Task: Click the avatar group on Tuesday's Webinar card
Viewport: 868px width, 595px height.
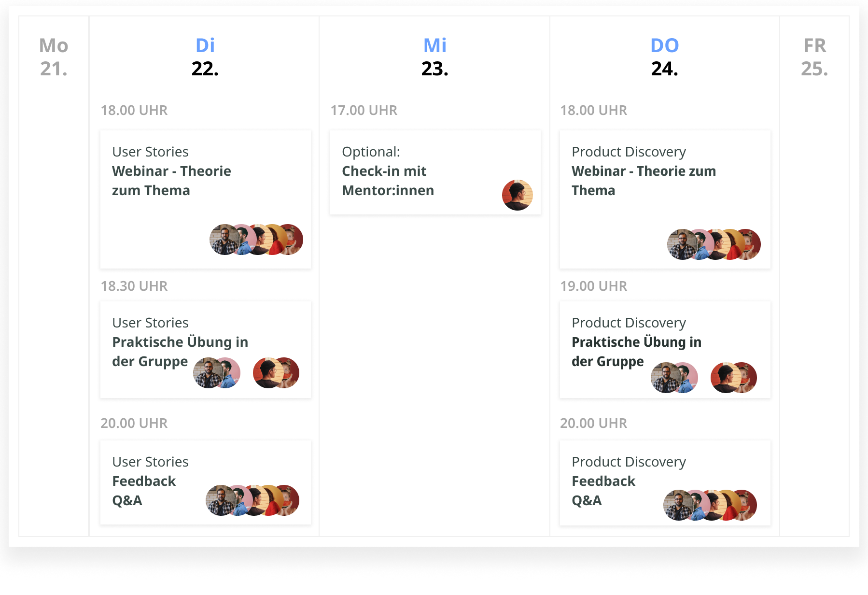Action: [x=256, y=240]
